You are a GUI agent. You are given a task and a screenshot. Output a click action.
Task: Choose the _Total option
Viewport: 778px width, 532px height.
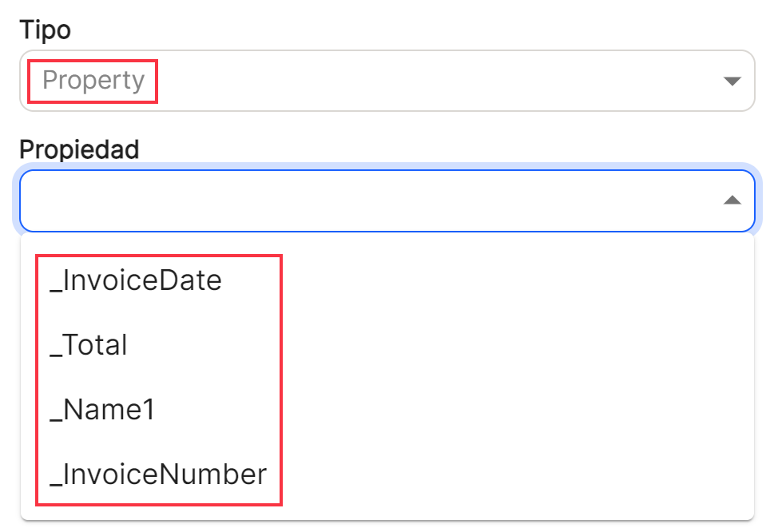387,345
